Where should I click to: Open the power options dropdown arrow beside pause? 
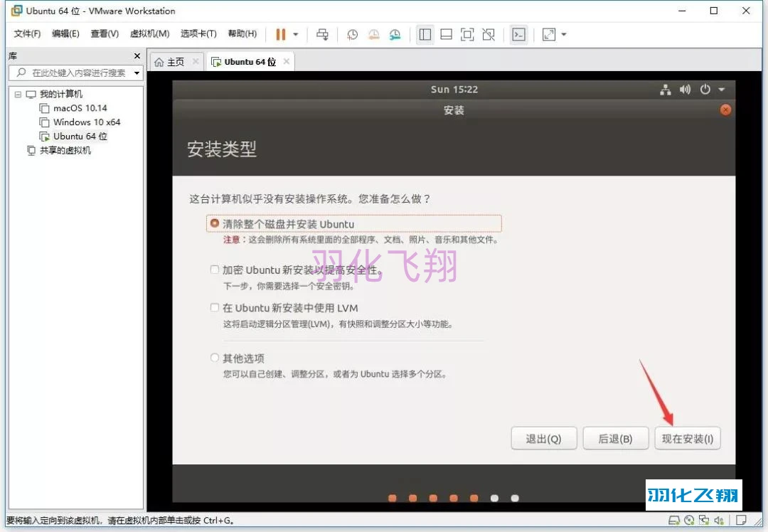click(x=296, y=34)
